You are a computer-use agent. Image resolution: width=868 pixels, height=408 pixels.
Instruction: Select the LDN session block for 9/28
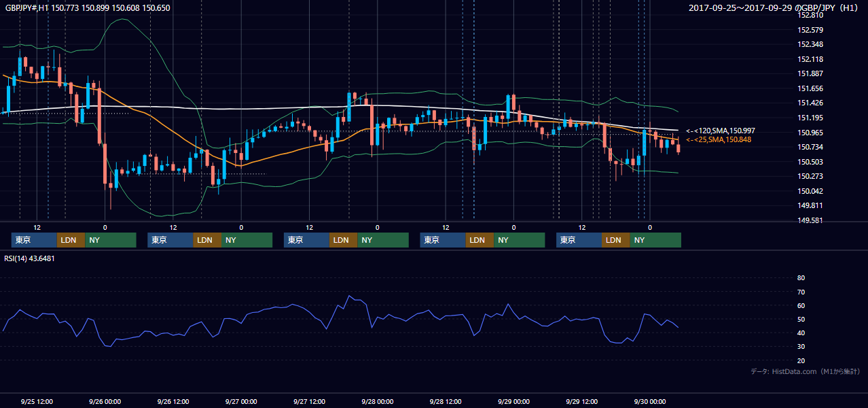480,240
